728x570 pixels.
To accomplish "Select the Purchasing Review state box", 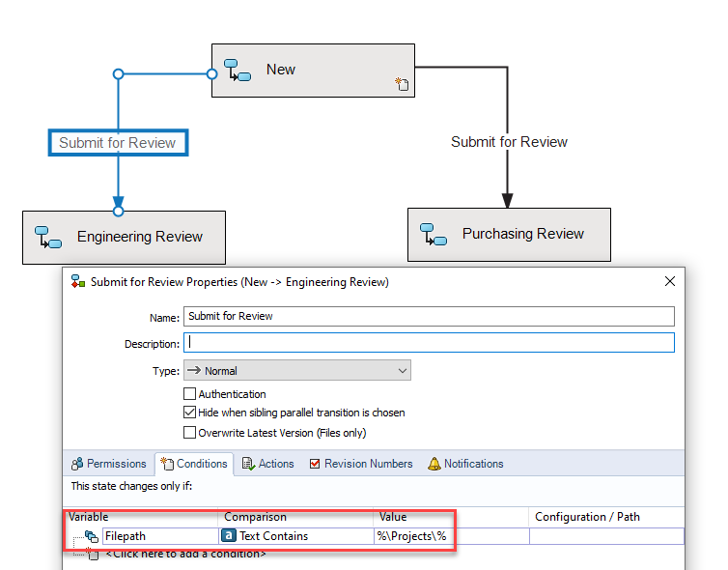I will point(510,235).
